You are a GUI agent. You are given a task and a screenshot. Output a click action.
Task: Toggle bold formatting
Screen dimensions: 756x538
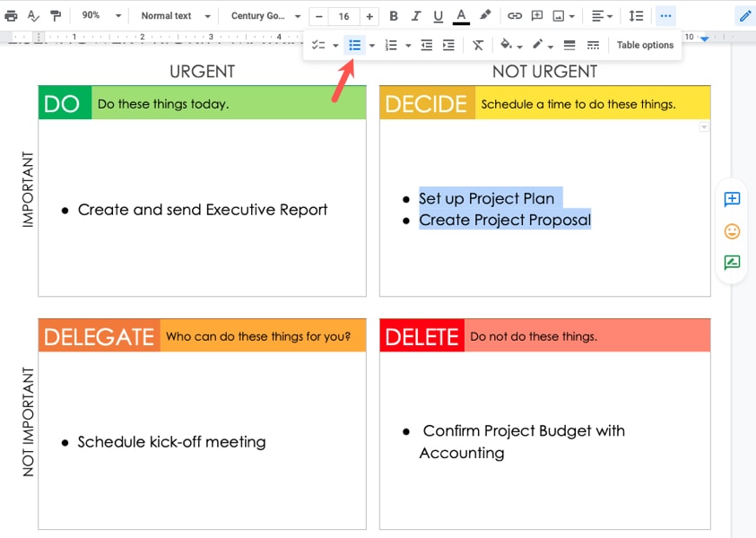[393, 15]
